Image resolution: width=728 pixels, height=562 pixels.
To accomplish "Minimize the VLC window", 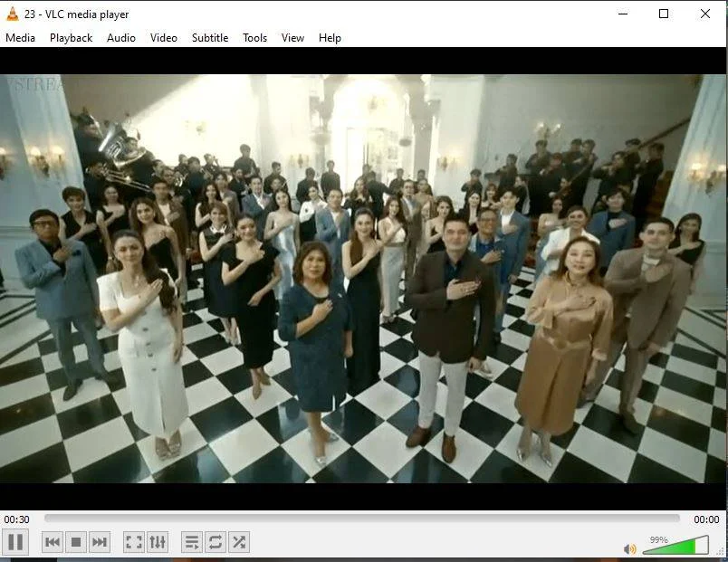I will click(623, 14).
